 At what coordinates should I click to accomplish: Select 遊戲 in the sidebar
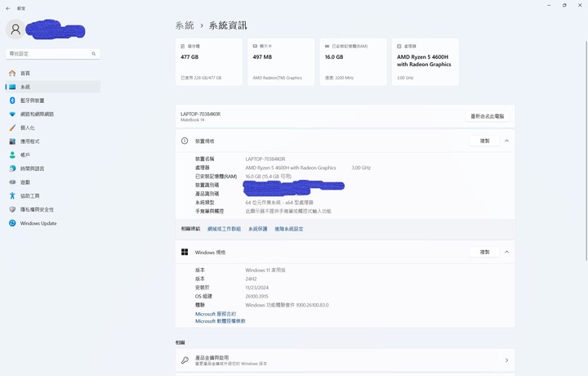pyautogui.click(x=53, y=182)
